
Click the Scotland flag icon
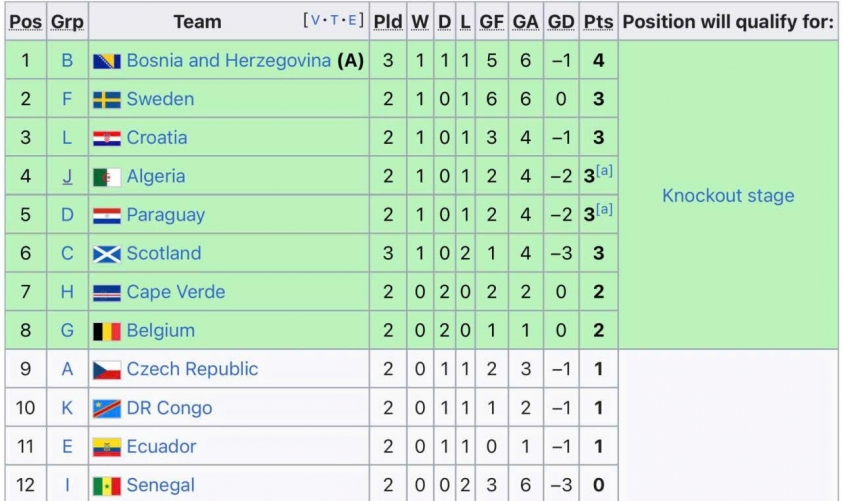tap(106, 254)
